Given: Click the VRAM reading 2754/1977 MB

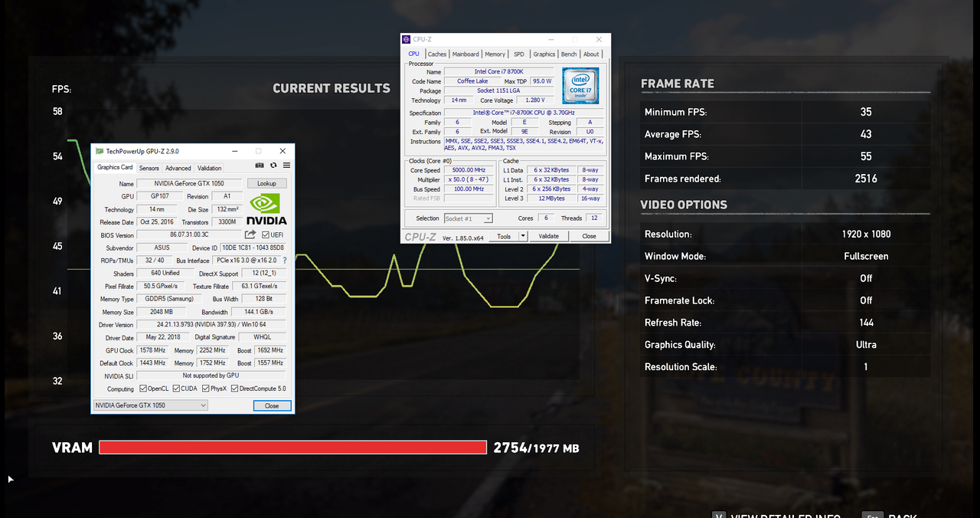Looking at the screenshot, I should pyautogui.click(x=536, y=448).
